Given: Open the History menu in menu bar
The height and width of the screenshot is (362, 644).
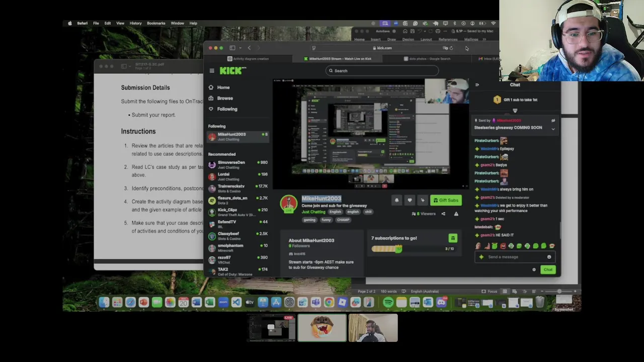Looking at the screenshot, I should click(x=135, y=23).
